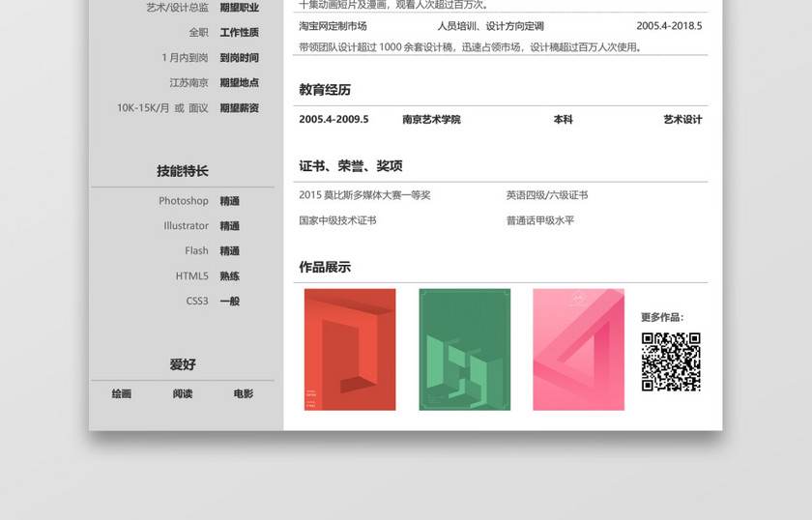Click the 江苏南京 value
The height and width of the screenshot is (520, 812).
tap(189, 82)
